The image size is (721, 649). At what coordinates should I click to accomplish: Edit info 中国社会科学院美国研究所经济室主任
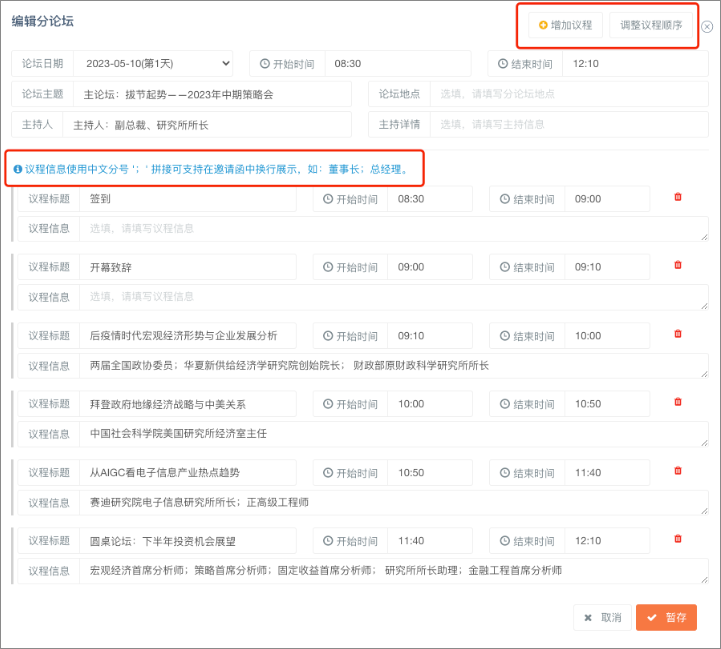[x=394, y=434]
